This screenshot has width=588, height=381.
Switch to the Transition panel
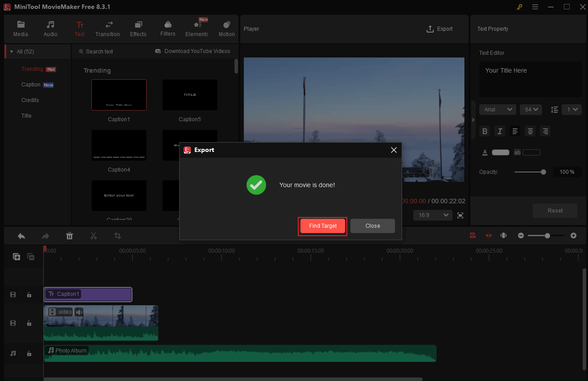tap(107, 28)
